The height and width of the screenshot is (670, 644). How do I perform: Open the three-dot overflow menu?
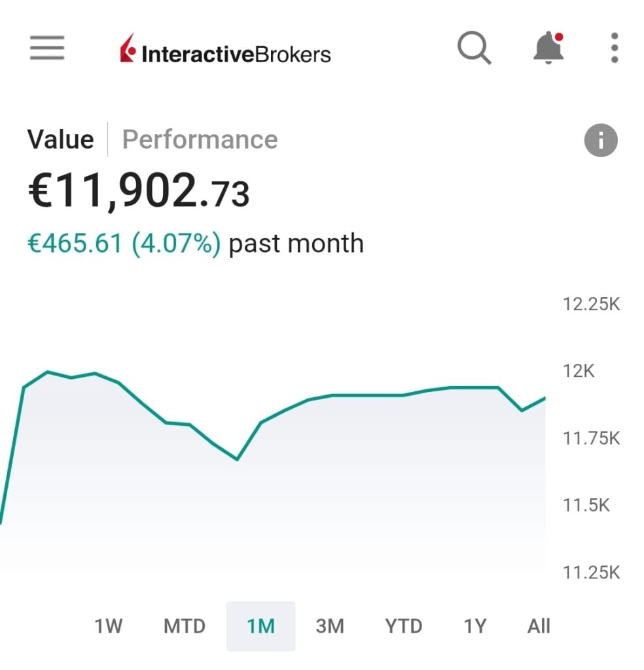point(614,48)
